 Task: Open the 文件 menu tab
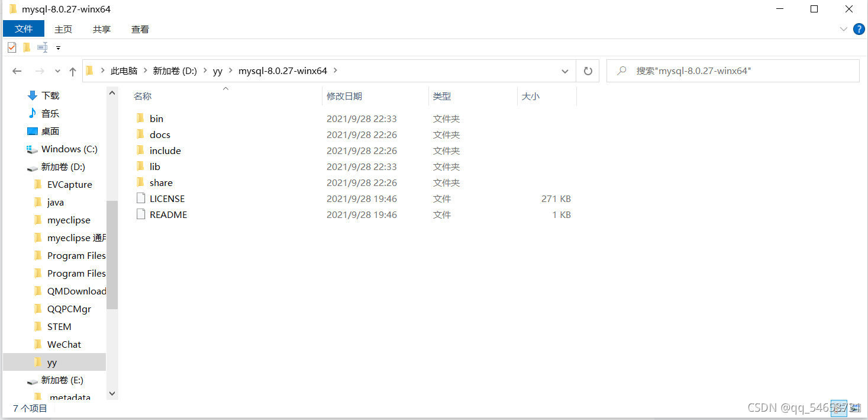(24, 28)
